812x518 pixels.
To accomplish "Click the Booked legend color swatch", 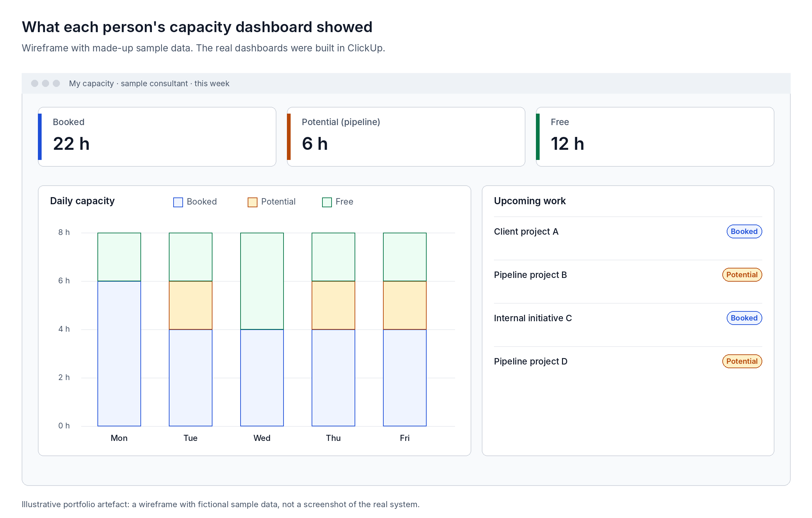I will pyautogui.click(x=178, y=202).
